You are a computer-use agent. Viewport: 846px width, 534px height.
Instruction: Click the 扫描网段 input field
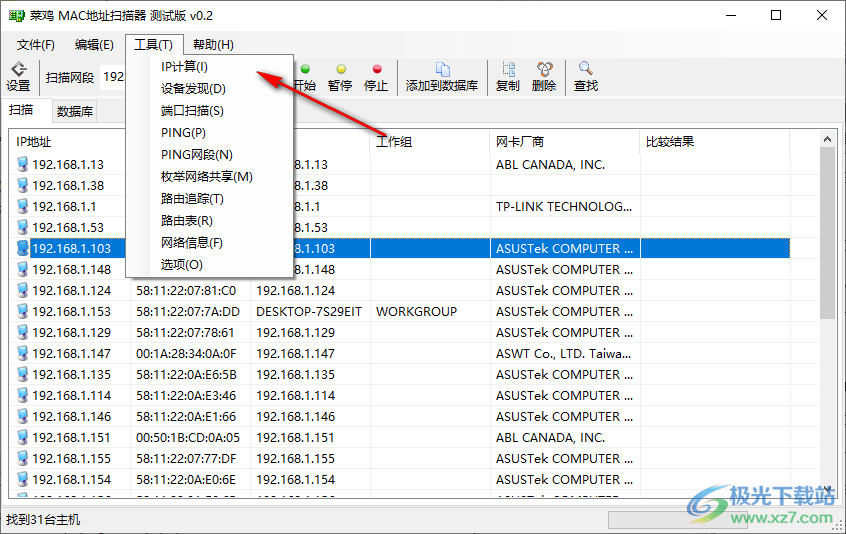point(114,77)
